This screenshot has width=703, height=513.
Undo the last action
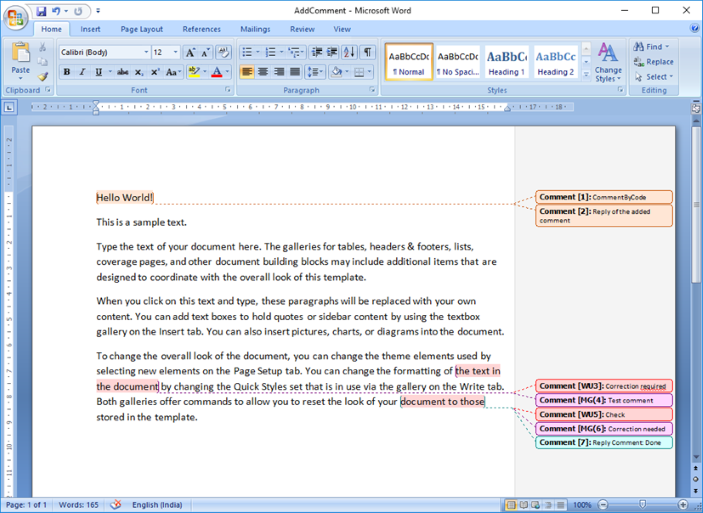click(x=56, y=11)
